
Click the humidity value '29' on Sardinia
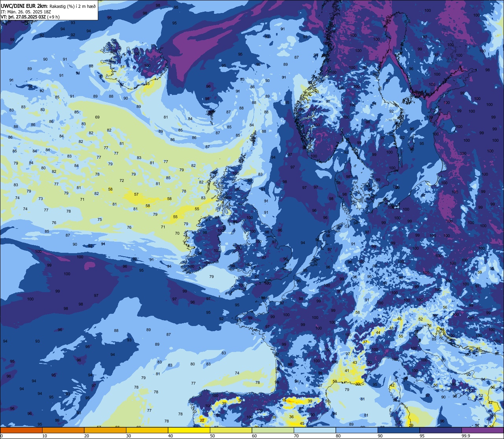point(411,426)
